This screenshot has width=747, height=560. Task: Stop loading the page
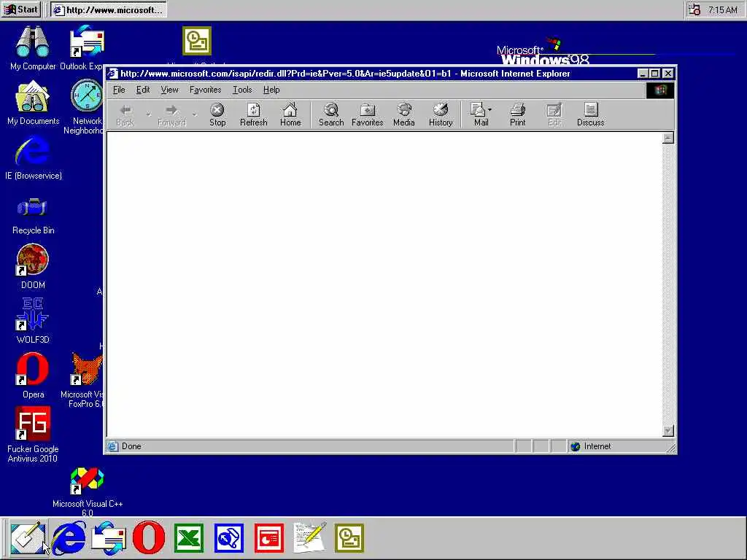pyautogui.click(x=217, y=115)
